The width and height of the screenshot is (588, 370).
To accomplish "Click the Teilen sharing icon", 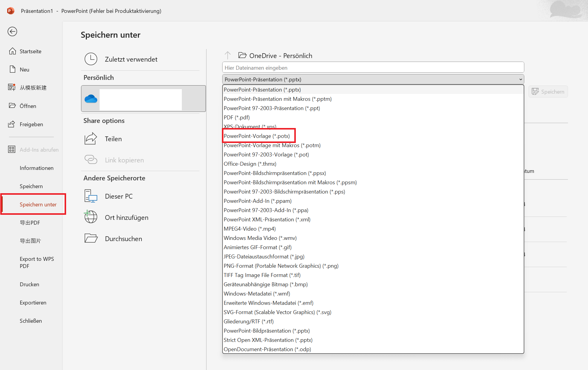I will [91, 138].
